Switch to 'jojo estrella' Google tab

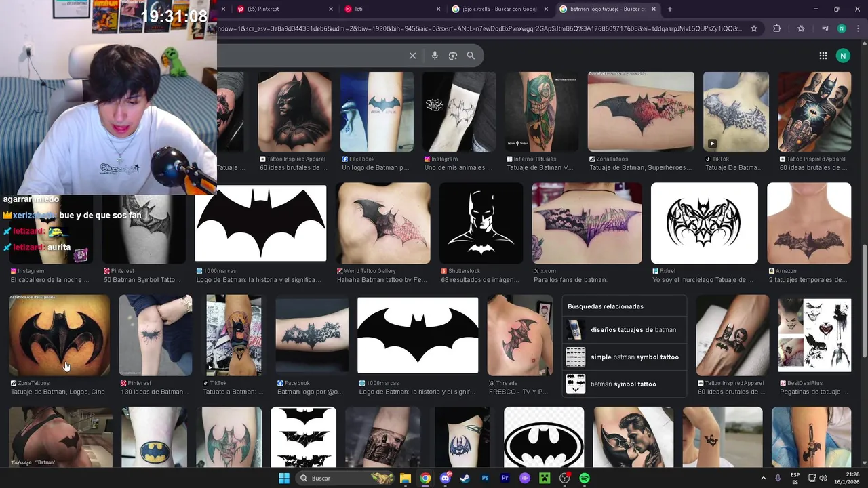[499, 9]
